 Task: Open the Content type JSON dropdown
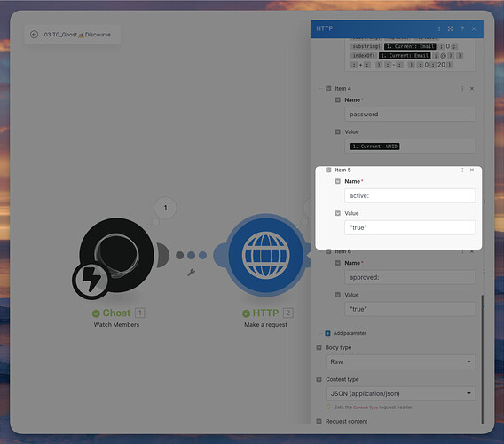(x=400, y=393)
